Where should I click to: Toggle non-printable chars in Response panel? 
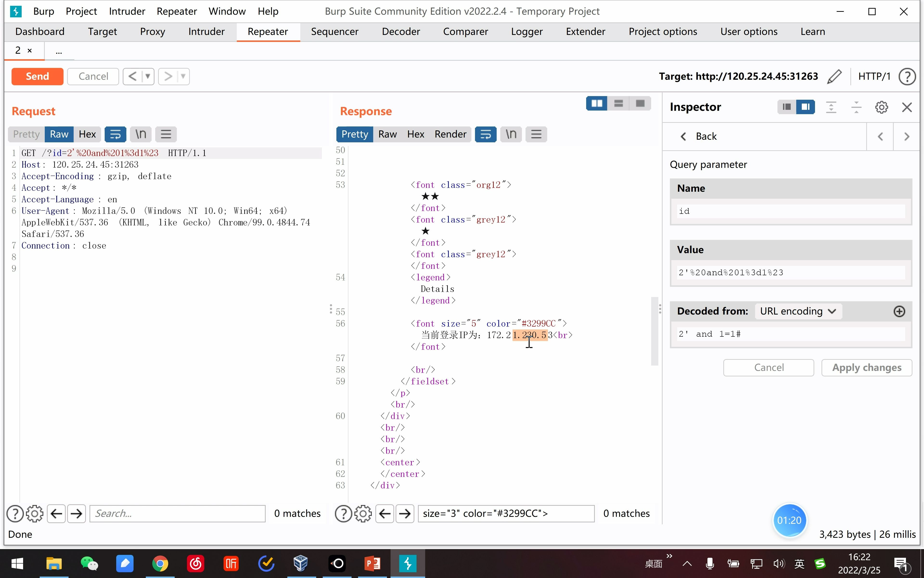click(511, 134)
